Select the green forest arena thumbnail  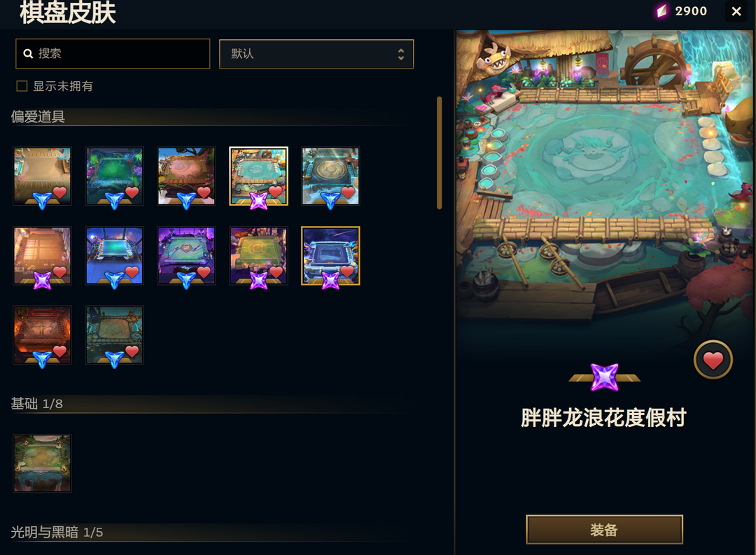click(x=114, y=176)
